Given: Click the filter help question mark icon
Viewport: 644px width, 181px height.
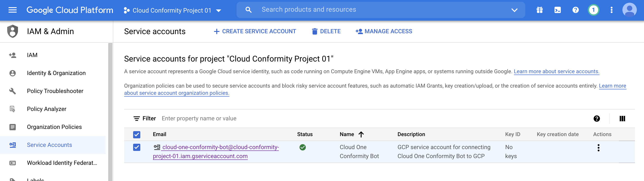Looking at the screenshot, I should tap(597, 119).
